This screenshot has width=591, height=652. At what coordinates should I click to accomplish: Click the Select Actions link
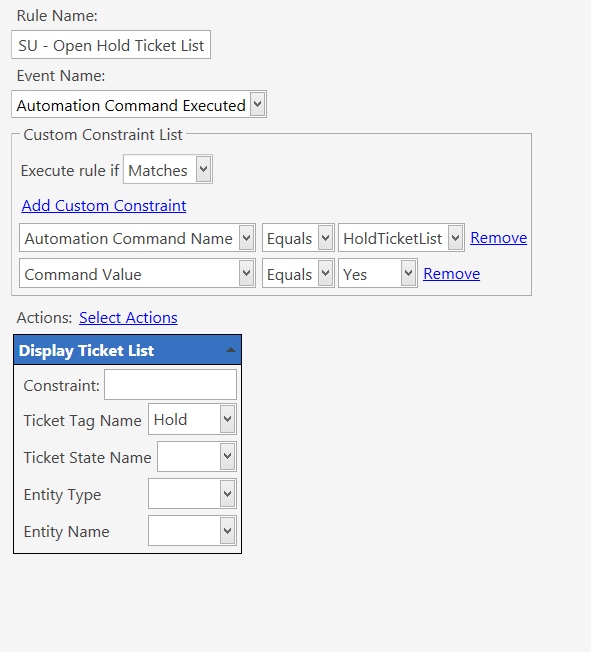pyautogui.click(x=129, y=318)
